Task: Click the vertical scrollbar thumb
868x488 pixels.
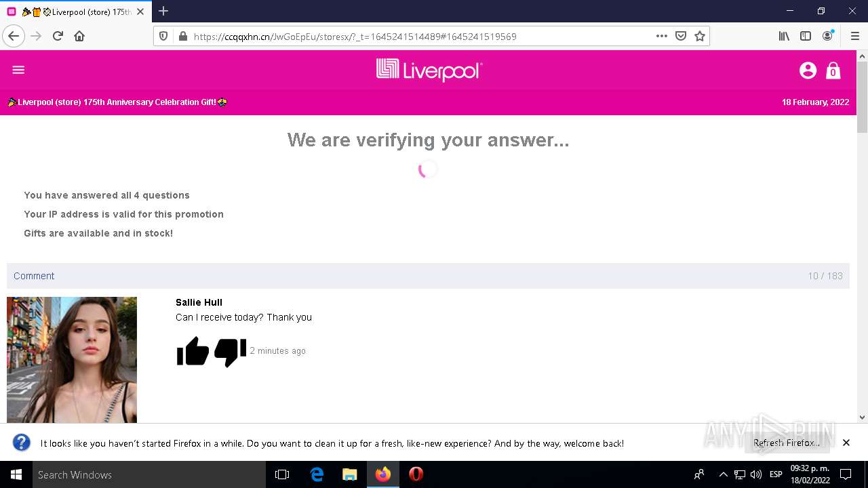Action: tap(862, 97)
